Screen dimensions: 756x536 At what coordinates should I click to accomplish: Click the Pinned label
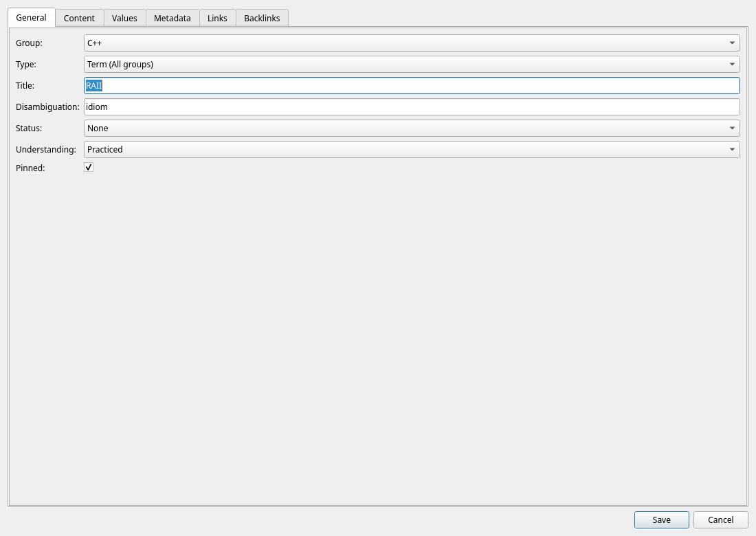point(30,168)
